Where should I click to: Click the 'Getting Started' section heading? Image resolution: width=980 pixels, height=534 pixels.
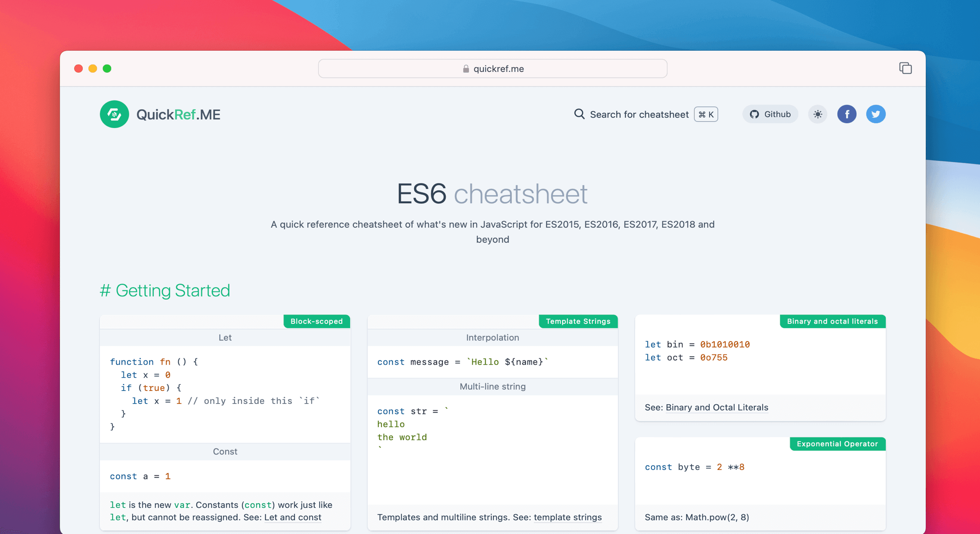[165, 291]
